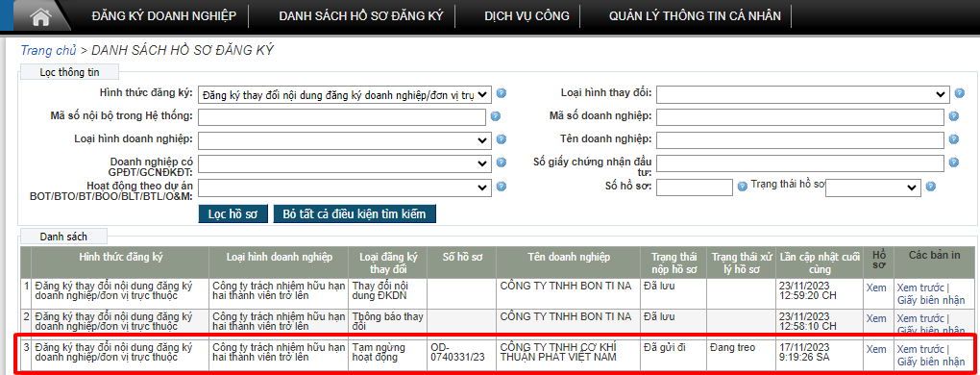Open the Trạng thái hồ sơ dropdown
The image size is (980, 375).
coord(872,187)
